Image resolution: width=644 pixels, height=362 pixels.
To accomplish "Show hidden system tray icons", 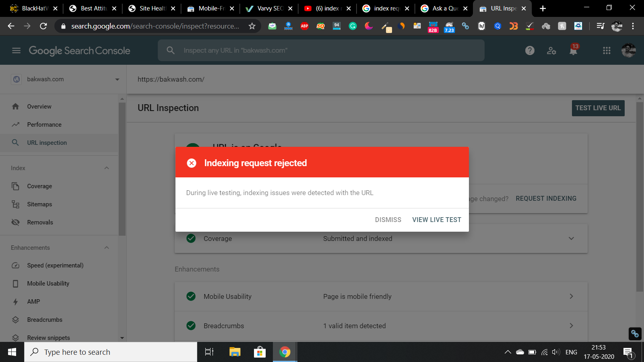I will (508, 352).
